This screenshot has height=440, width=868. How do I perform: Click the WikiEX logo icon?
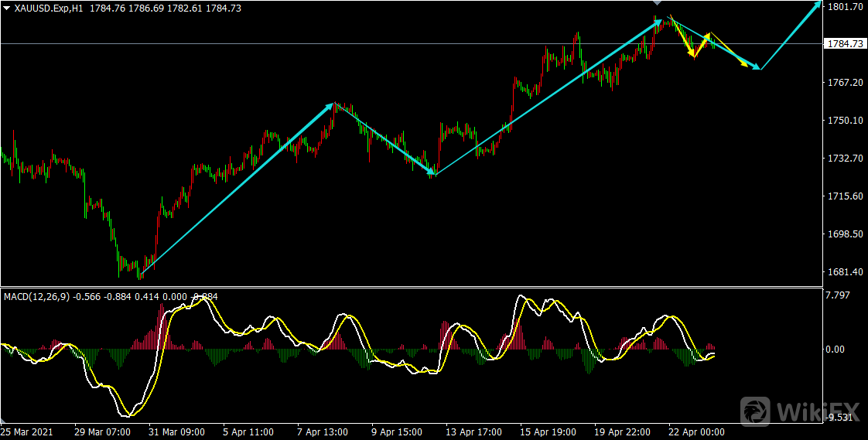click(x=756, y=411)
